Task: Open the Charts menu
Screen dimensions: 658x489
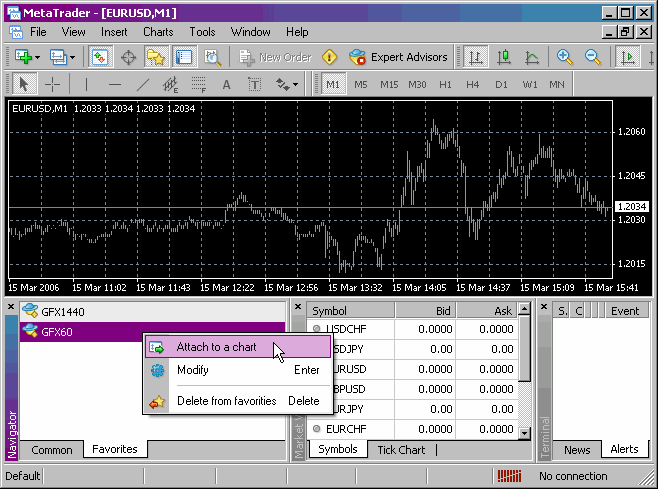Action: [x=158, y=32]
